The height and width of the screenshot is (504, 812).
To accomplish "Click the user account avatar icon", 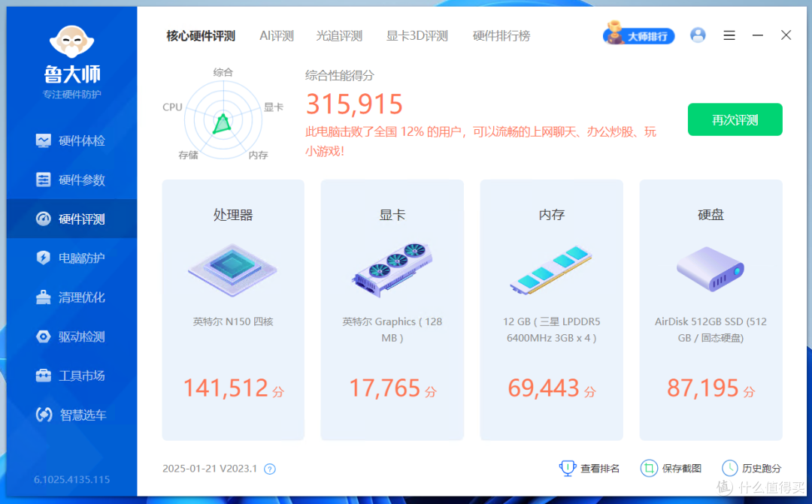I will (x=698, y=35).
